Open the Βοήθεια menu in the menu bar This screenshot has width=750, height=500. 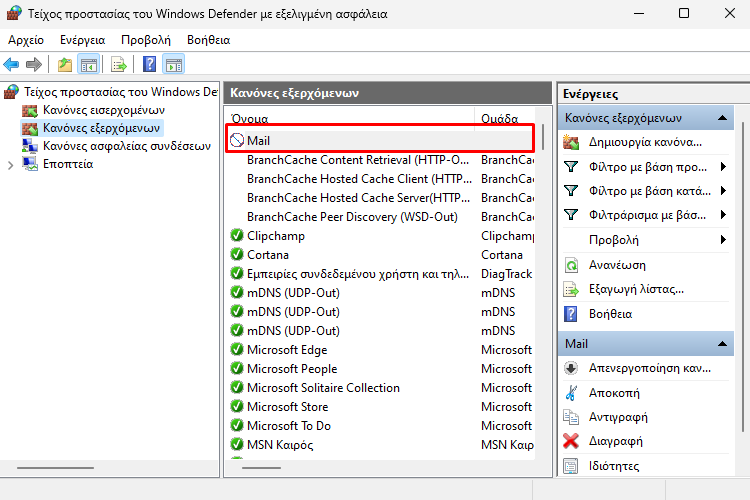(209, 40)
